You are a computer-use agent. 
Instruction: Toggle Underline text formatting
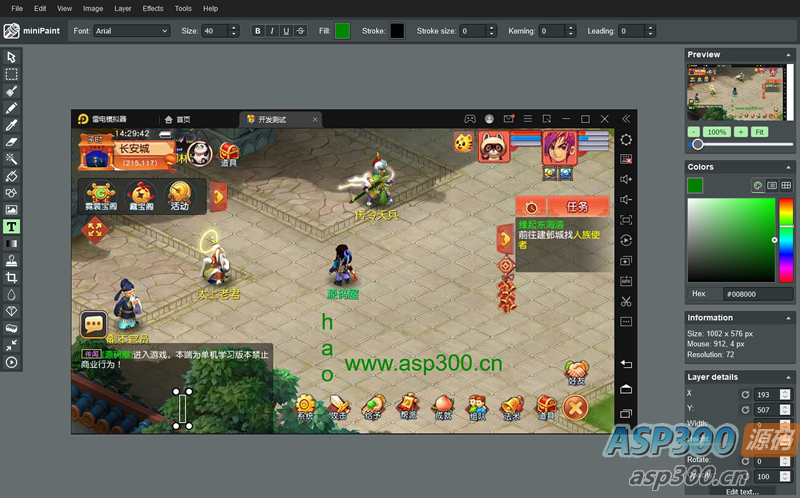click(x=286, y=31)
